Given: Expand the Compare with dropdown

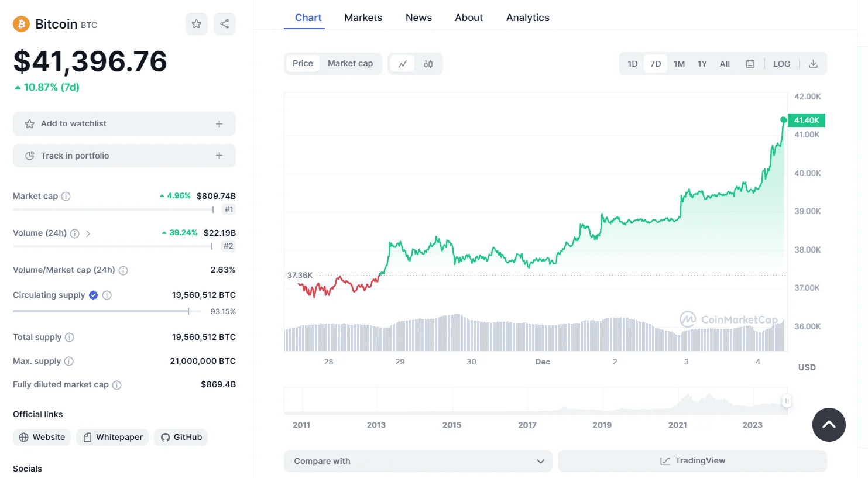Looking at the screenshot, I should pyautogui.click(x=418, y=461).
